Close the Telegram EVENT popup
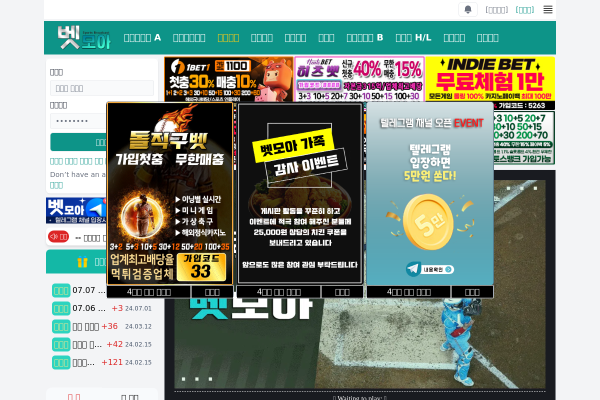This screenshot has height=400, width=600. click(x=472, y=292)
